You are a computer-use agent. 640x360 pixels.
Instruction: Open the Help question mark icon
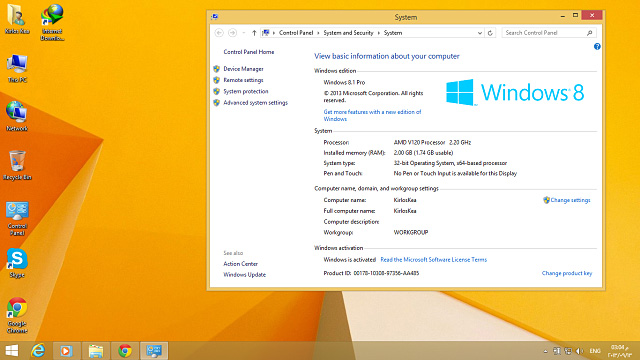click(597, 47)
